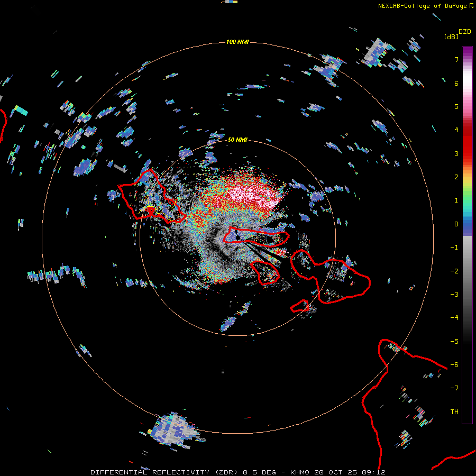The image size is (476, 476).
Task: Click the -7 value on color scale
Action: 454,388
